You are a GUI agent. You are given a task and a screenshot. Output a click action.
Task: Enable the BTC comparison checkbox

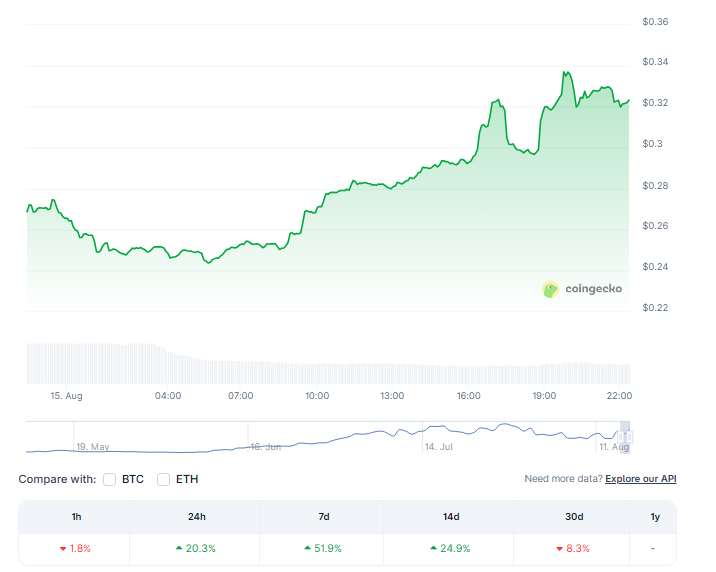110,479
